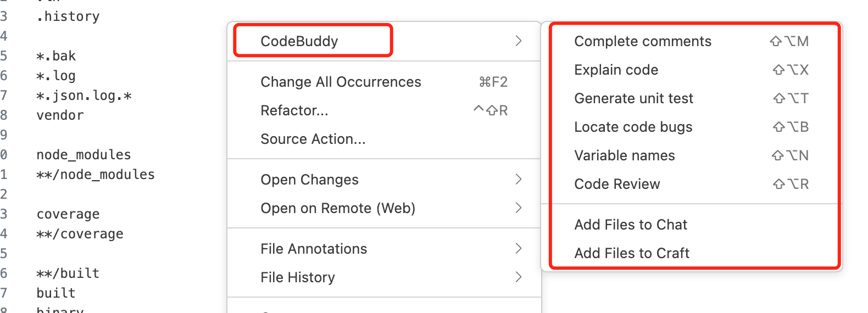Click the vendor line in editor
This screenshot has height=313, width=868.
(60, 115)
